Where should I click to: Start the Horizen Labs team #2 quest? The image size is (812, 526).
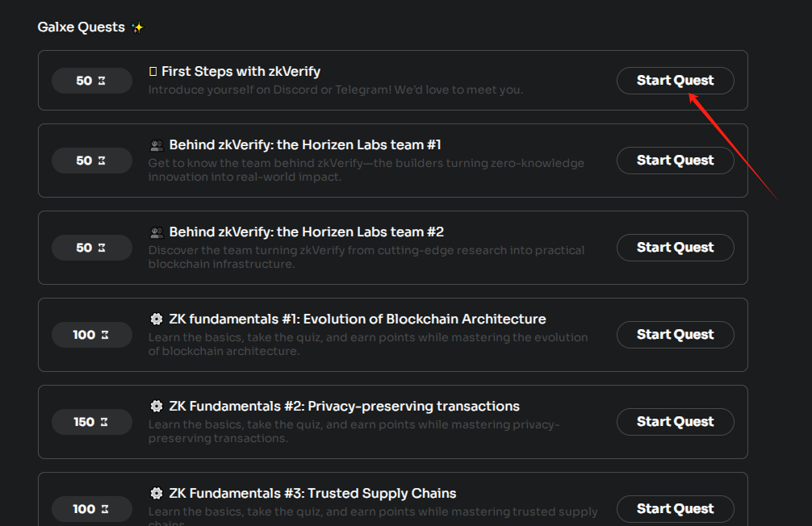675,248
